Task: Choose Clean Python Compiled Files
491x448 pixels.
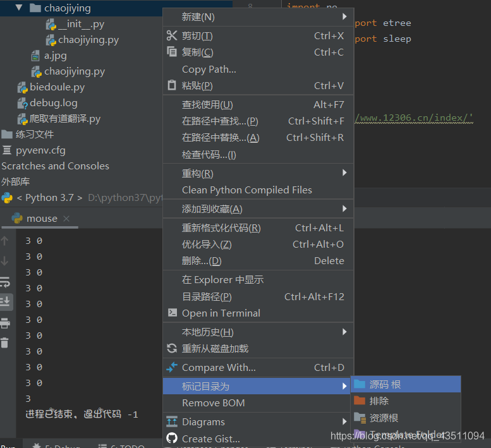Action: coord(258,190)
